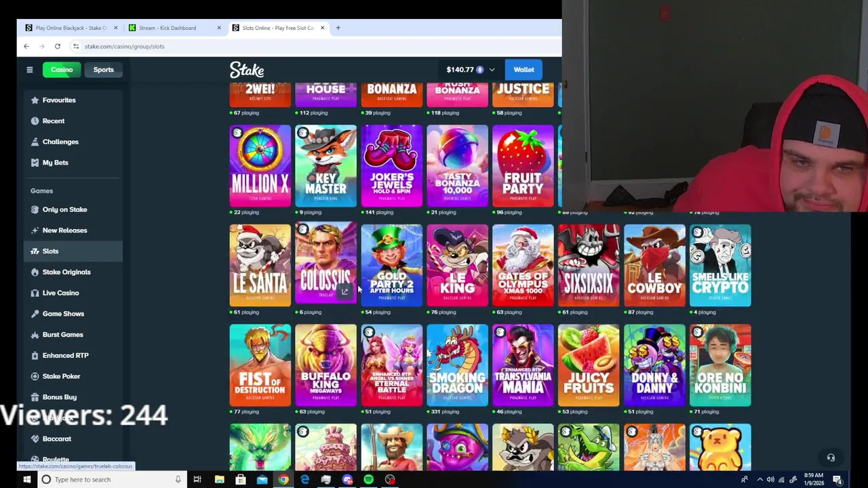Open the Le King slot game

pos(458,266)
